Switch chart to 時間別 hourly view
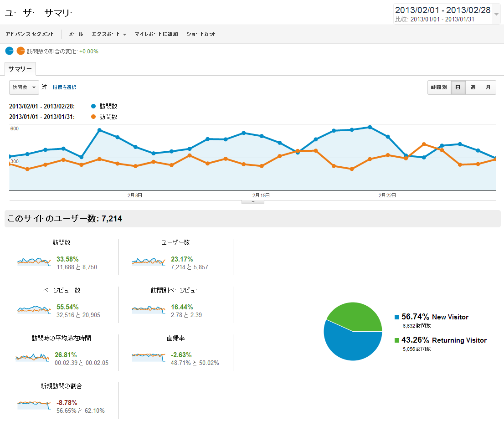 439,87
